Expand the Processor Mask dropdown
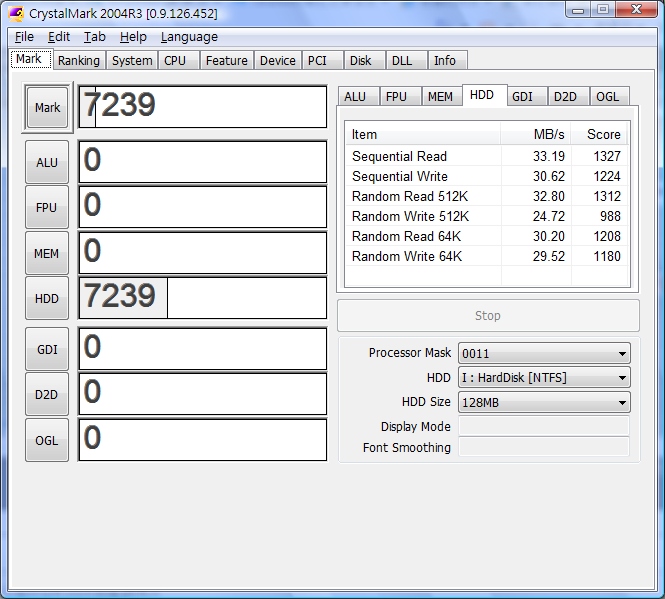Viewport: 665px width, 599px height. [x=544, y=353]
